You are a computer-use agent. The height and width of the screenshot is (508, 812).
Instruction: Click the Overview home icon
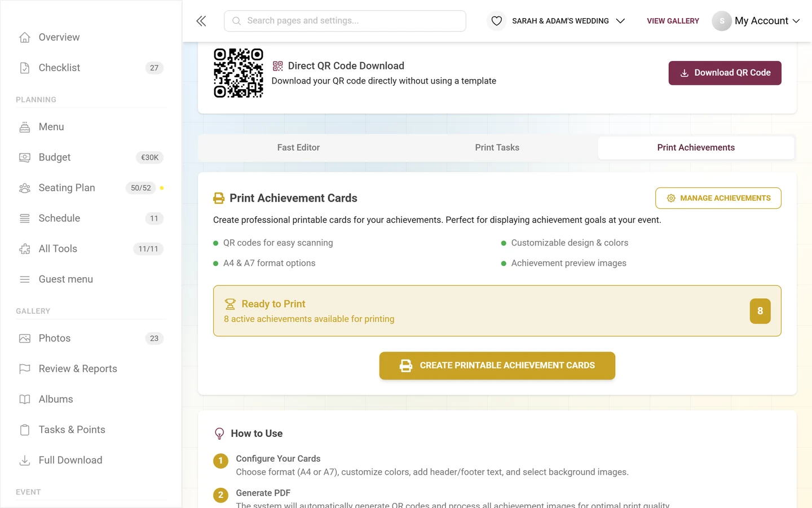pos(25,37)
